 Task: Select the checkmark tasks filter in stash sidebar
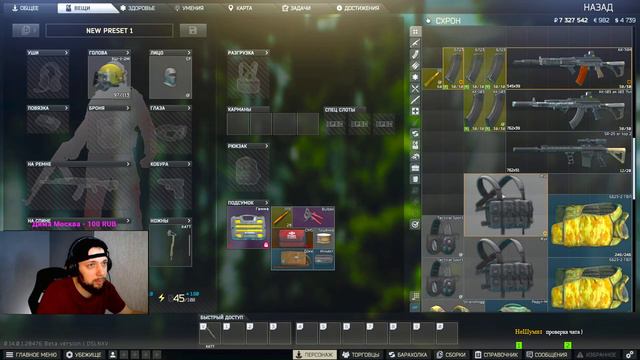click(x=415, y=224)
